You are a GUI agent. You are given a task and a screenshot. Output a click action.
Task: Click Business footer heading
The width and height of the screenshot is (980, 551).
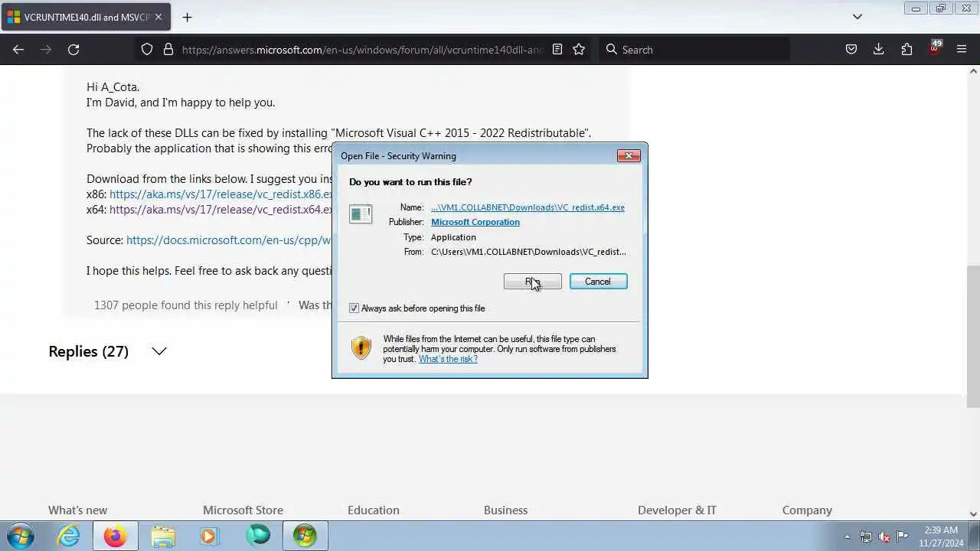click(x=505, y=510)
